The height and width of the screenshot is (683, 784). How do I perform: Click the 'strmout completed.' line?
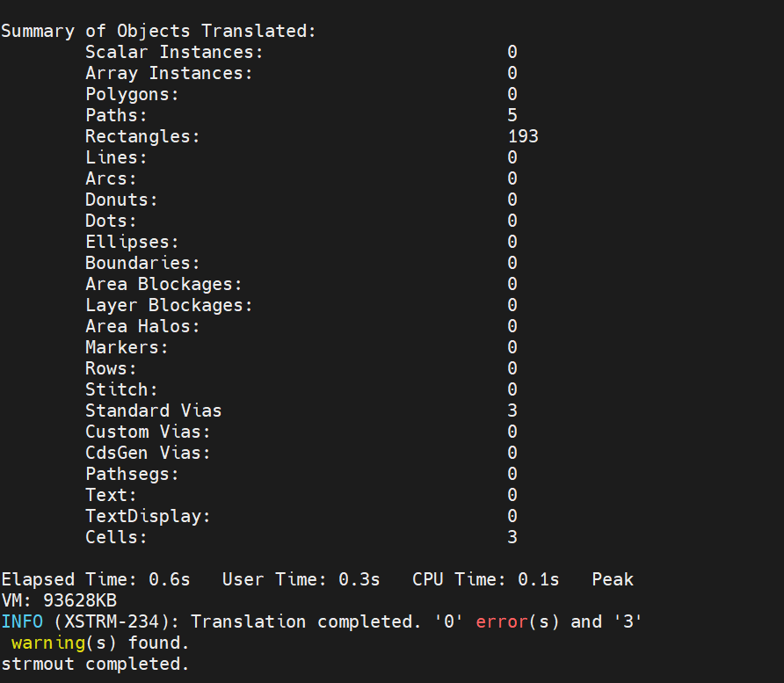pos(95,664)
